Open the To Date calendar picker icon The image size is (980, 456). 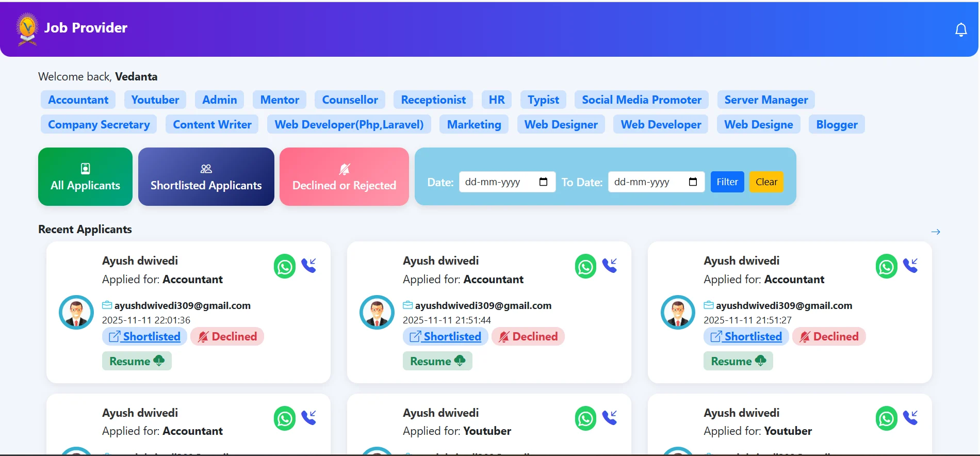click(x=693, y=182)
